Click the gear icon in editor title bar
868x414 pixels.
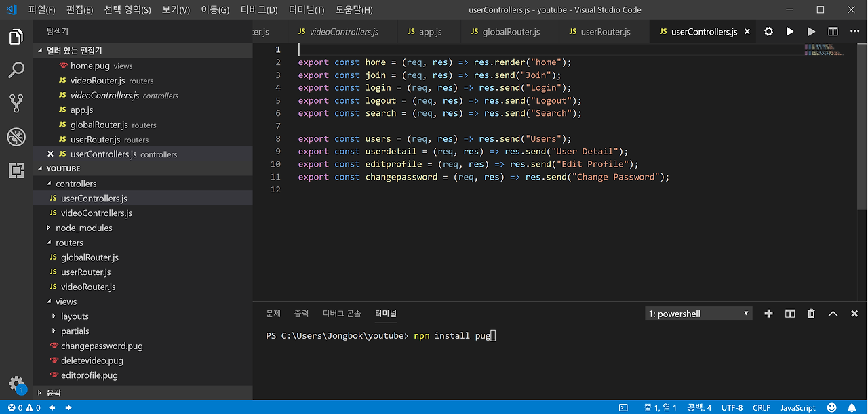(x=768, y=32)
